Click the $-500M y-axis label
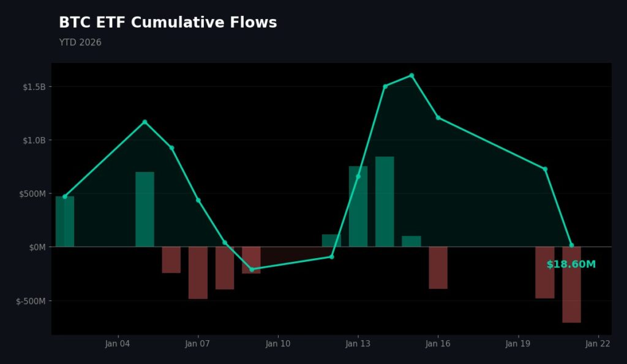The image size is (627, 364). click(31, 301)
